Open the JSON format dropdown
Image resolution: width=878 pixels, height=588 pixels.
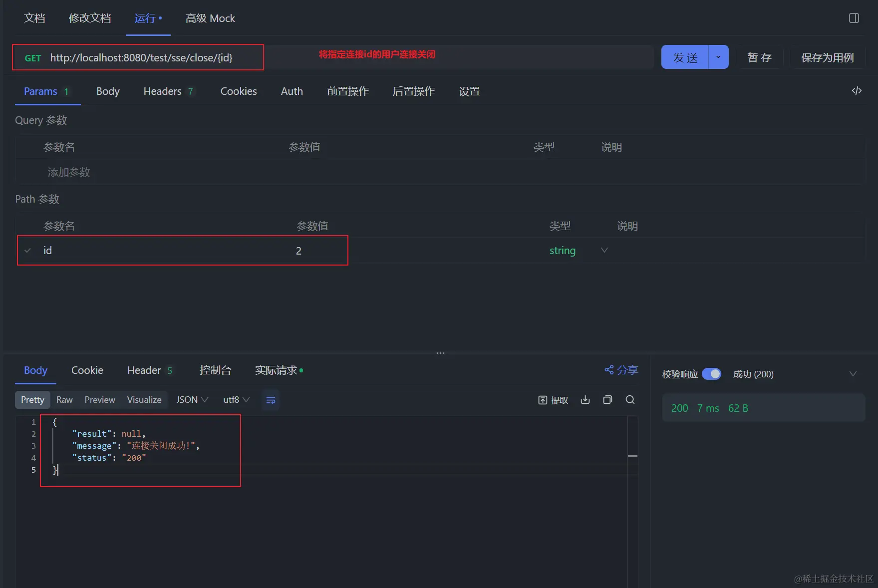(x=192, y=400)
